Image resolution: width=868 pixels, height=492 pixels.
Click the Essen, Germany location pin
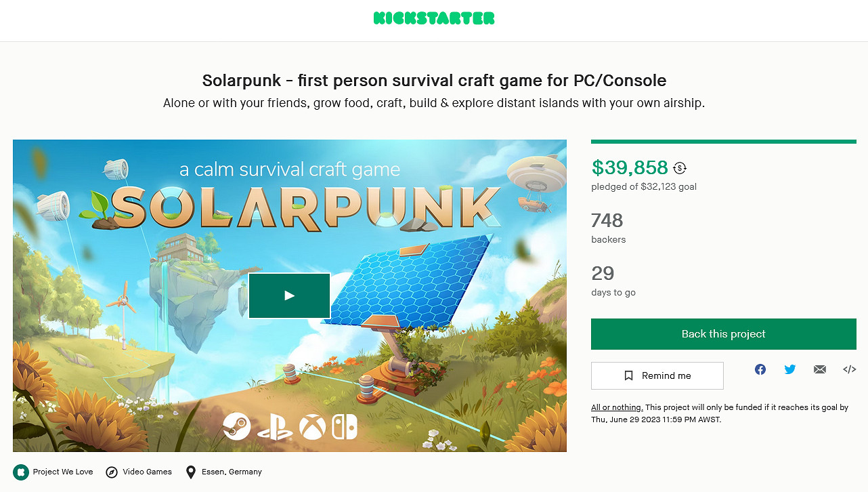click(x=191, y=472)
